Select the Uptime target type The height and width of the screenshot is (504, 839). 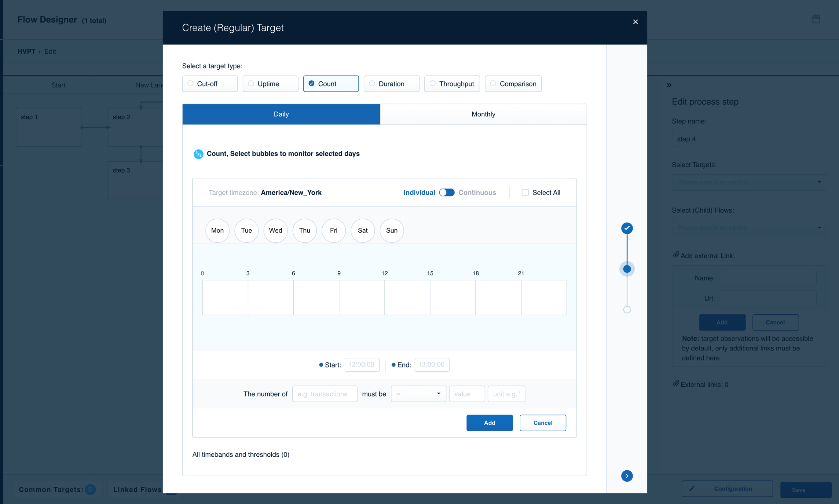[x=270, y=84]
